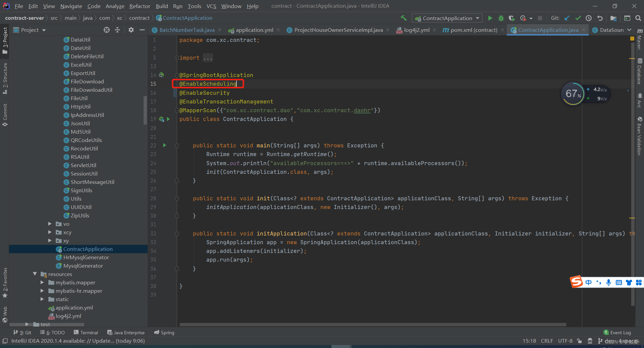The height and width of the screenshot is (348, 644).
Task: Switch to the application.yml editor tab
Action: (254, 30)
